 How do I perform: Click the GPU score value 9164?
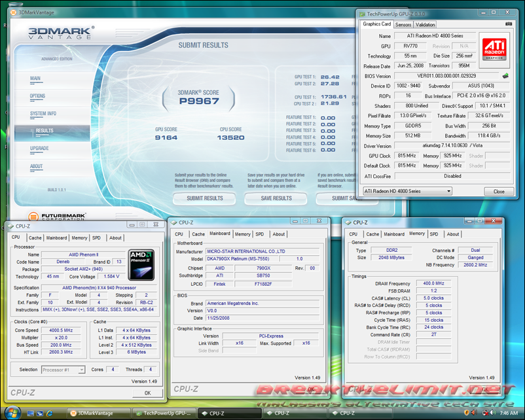click(x=166, y=137)
